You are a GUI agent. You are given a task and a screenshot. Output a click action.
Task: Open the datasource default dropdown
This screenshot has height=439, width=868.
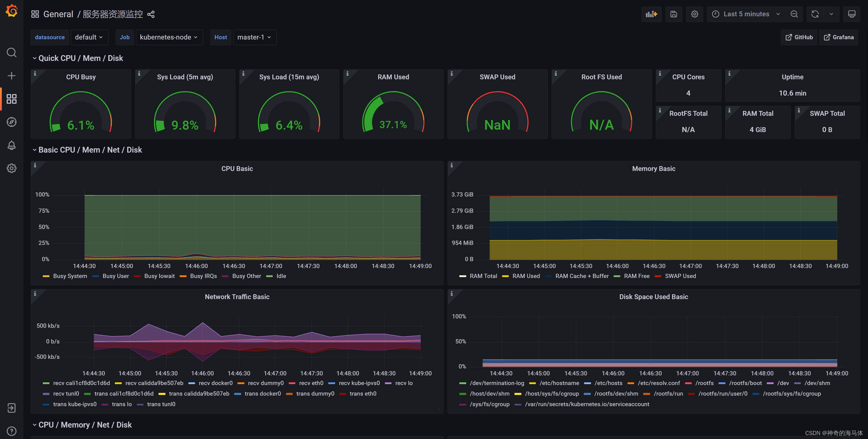89,37
